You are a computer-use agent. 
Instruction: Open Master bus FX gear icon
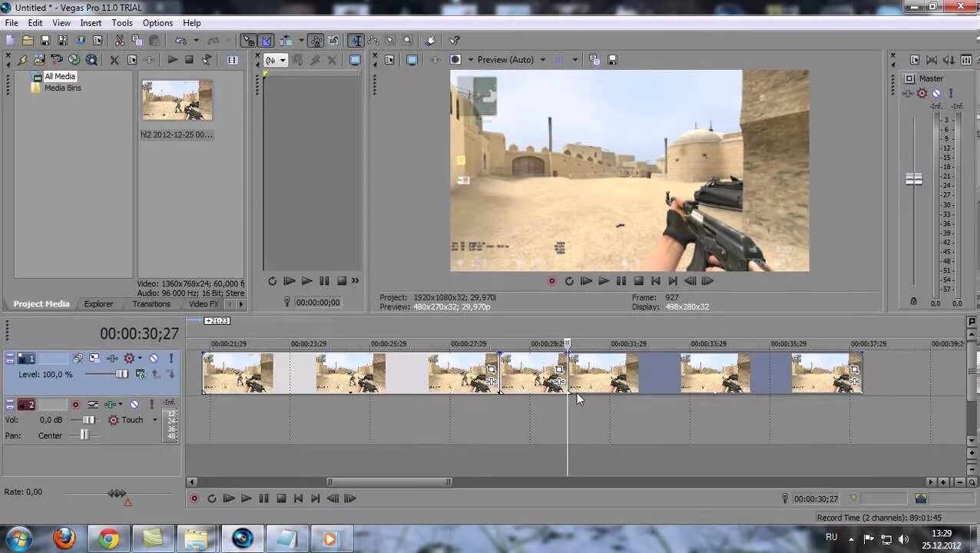(x=922, y=93)
